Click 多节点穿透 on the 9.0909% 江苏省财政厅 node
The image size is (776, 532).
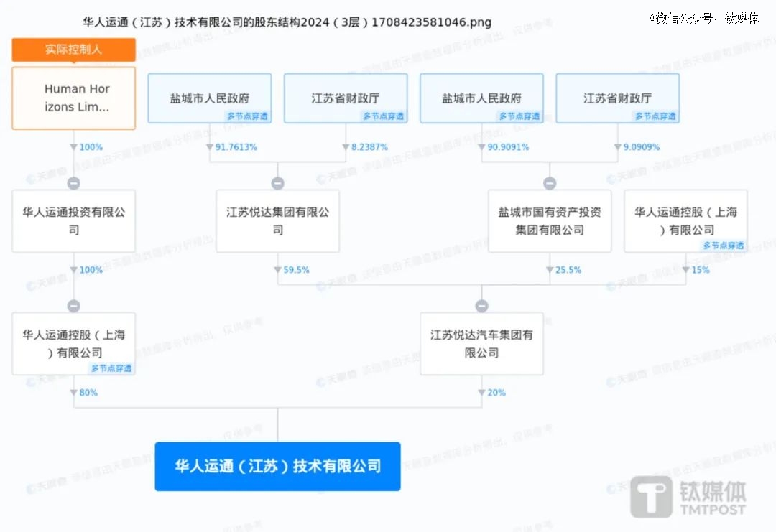(656, 116)
